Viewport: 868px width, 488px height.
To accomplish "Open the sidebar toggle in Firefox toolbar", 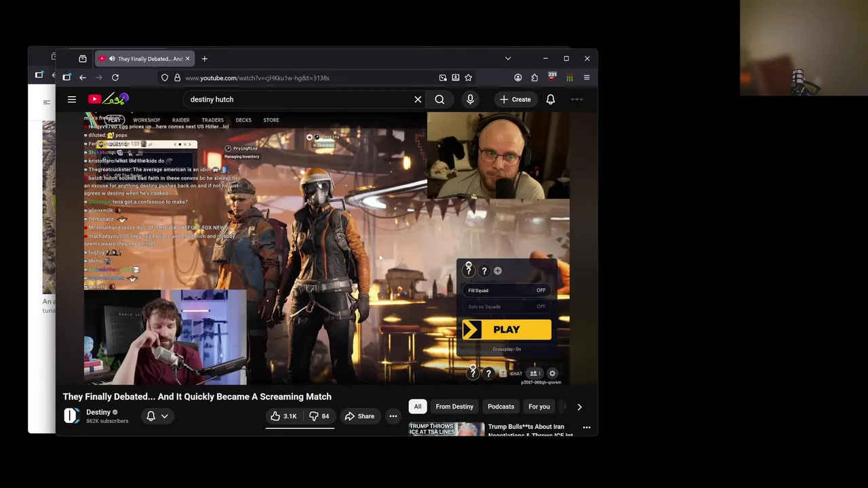I will [x=66, y=78].
